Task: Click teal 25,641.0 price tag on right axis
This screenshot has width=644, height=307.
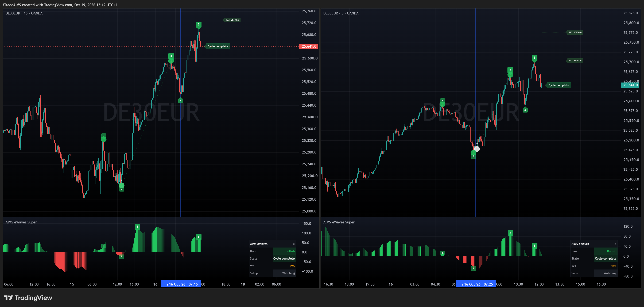Action: 630,85
